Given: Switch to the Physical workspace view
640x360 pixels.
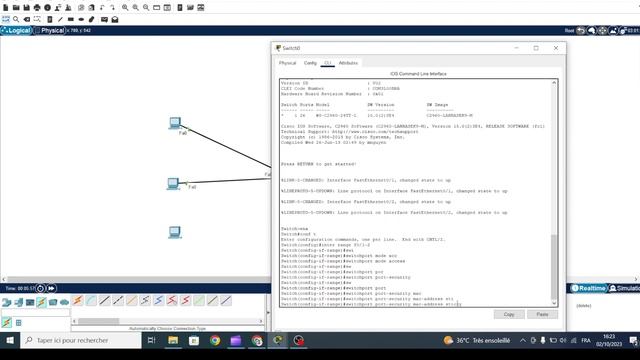Looking at the screenshot, I should tap(50, 31).
